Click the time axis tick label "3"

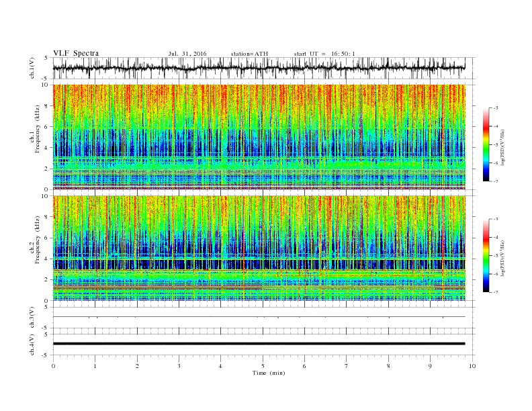click(x=179, y=366)
